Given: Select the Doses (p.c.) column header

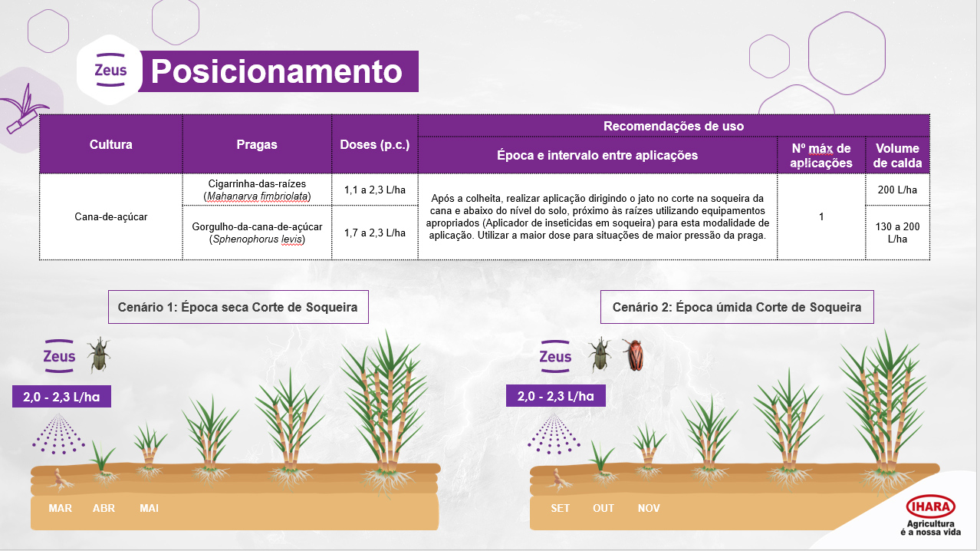Looking at the screenshot, I should pyautogui.click(x=374, y=144).
